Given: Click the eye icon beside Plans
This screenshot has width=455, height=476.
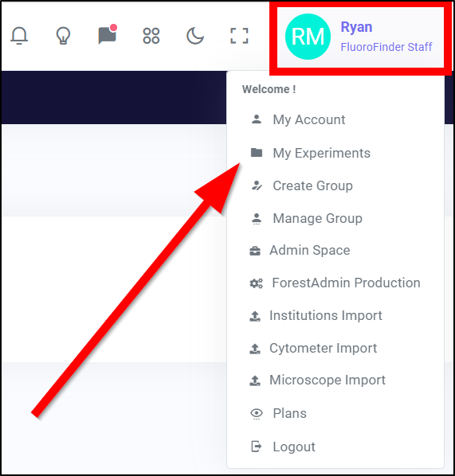Looking at the screenshot, I should 257,413.
